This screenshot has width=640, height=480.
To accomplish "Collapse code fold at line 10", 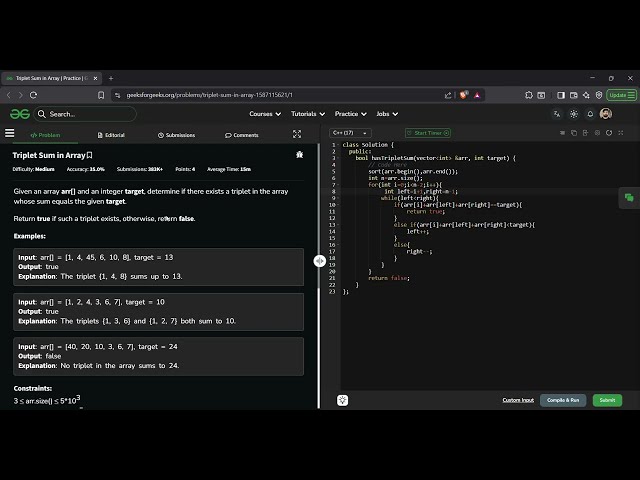I will [338, 205].
